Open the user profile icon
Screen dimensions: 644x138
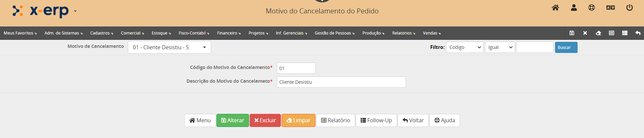[x=574, y=8]
